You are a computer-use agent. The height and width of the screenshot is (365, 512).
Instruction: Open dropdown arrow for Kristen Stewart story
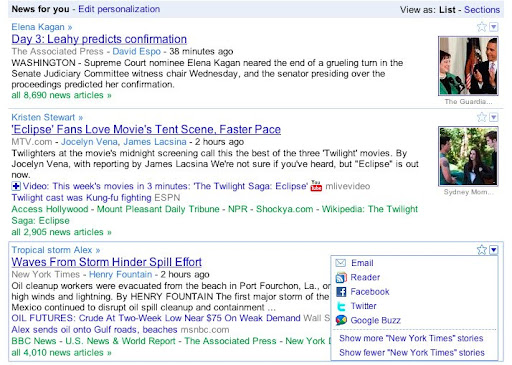click(x=494, y=117)
